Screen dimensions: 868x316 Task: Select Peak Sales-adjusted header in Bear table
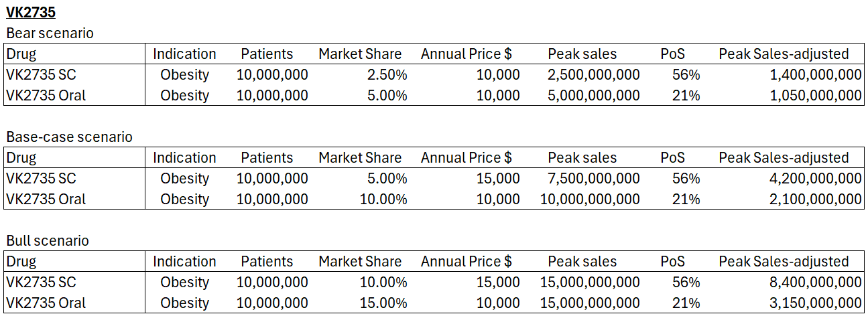[784, 54]
